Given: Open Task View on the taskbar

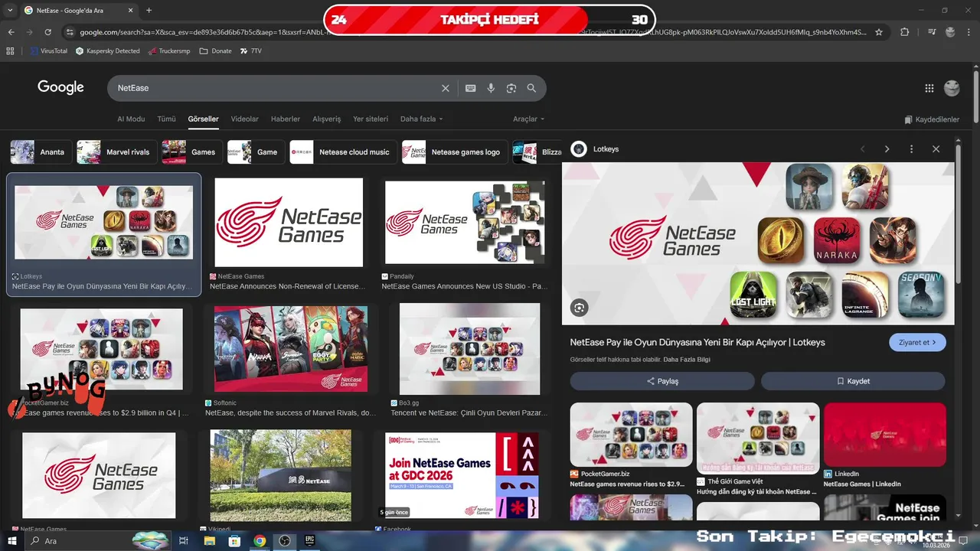Looking at the screenshot, I should (184, 540).
